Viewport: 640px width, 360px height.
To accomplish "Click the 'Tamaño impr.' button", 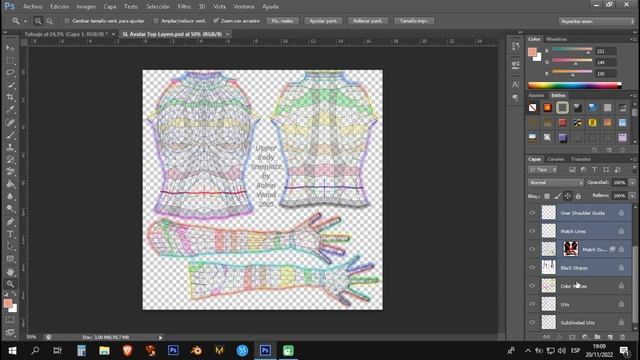I will (414, 21).
